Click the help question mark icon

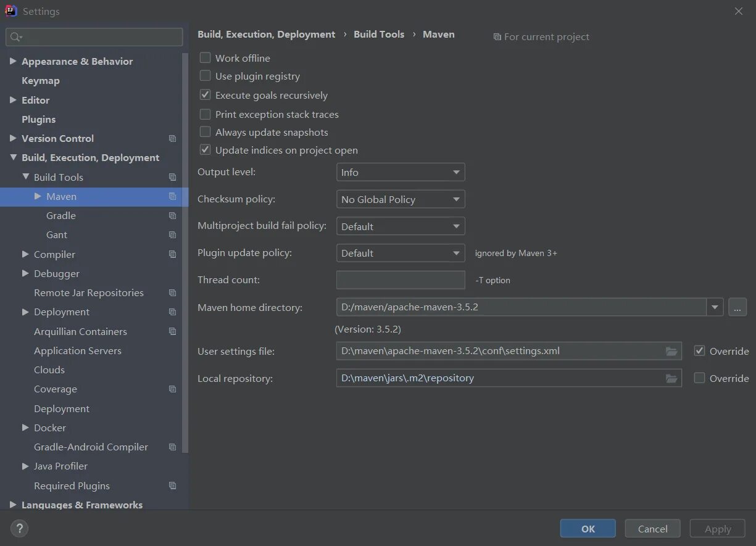pos(19,528)
